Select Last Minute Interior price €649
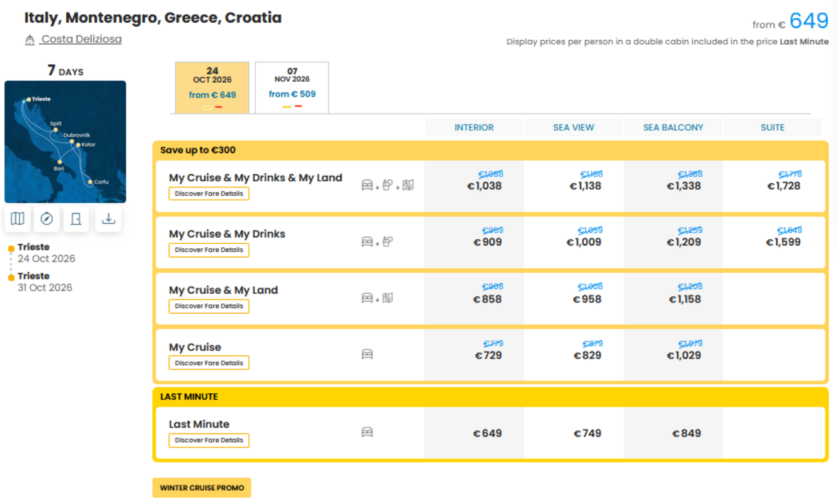The image size is (837, 504). pos(487,433)
